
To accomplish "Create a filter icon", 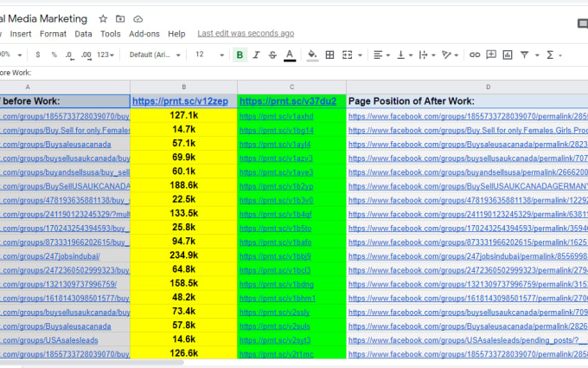I will coord(524,55).
